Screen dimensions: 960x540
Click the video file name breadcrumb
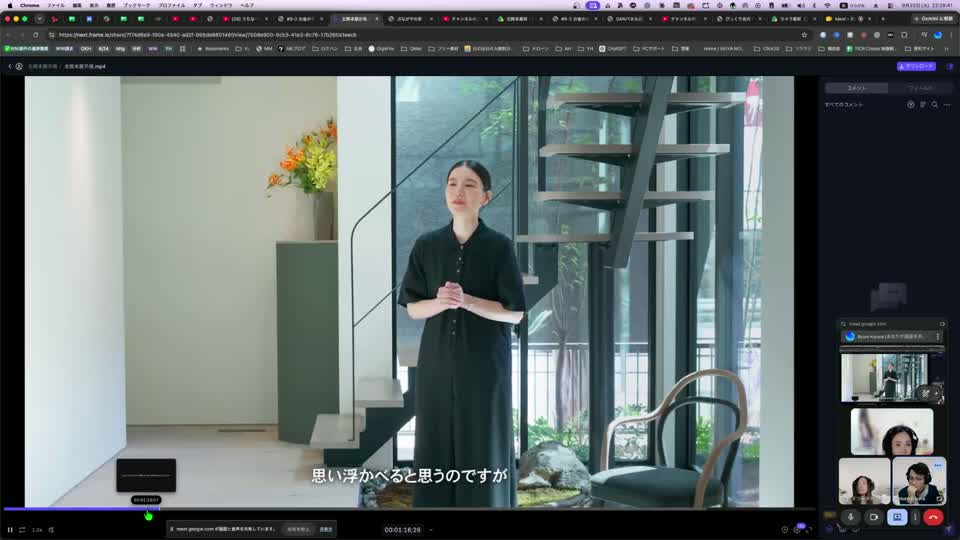point(85,66)
